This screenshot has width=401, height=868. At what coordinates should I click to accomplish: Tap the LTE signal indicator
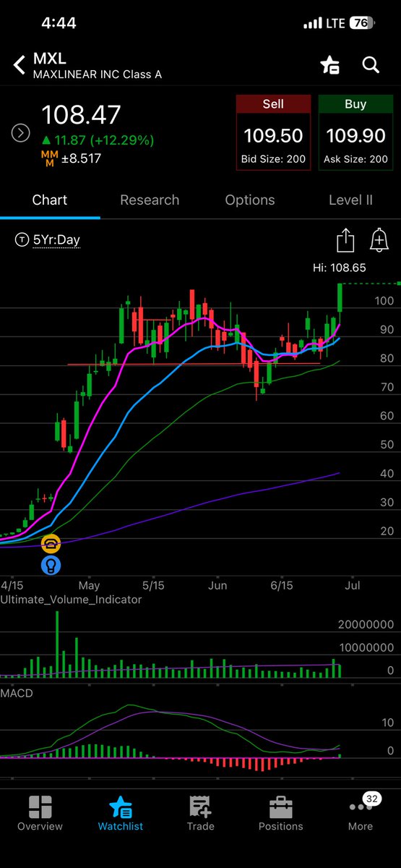(x=324, y=23)
